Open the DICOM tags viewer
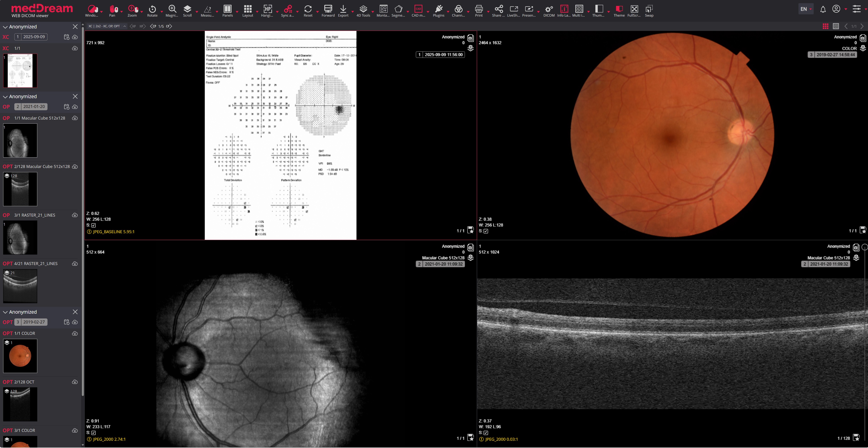 pyautogui.click(x=549, y=11)
